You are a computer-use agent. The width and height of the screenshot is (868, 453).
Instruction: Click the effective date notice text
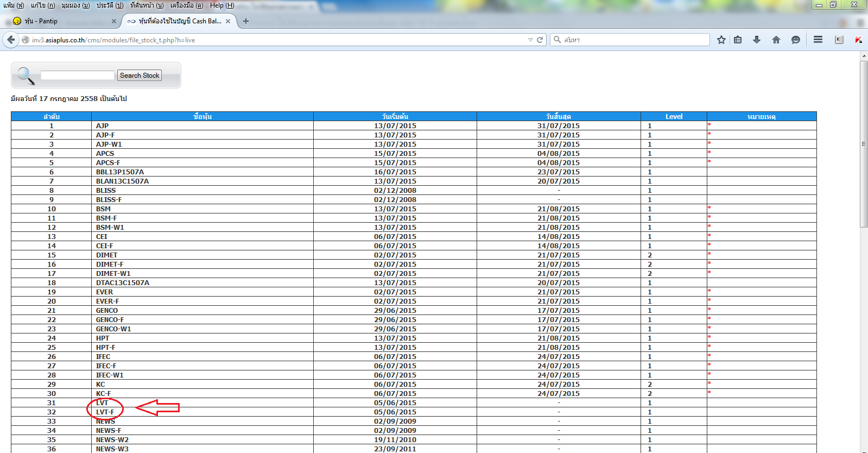[69, 99]
